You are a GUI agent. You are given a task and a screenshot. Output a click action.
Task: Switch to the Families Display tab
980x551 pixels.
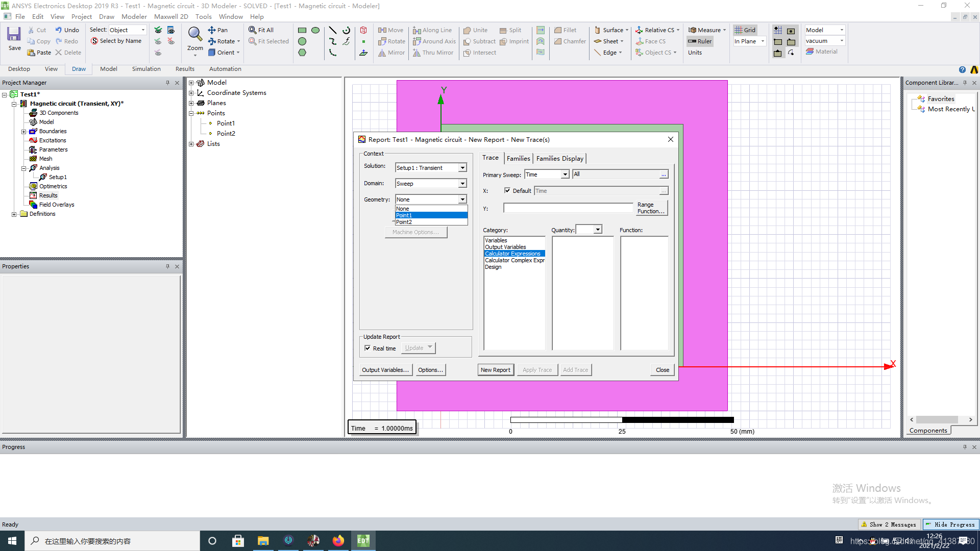[x=559, y=158]
